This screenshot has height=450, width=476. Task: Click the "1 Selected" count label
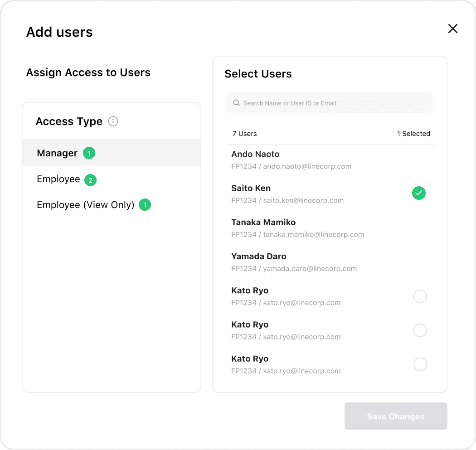point(413,134)
